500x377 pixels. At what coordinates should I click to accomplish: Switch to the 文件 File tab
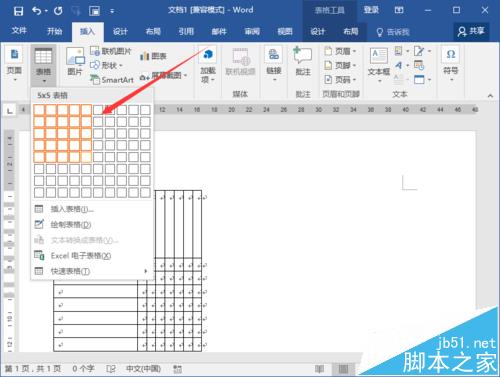19,31
